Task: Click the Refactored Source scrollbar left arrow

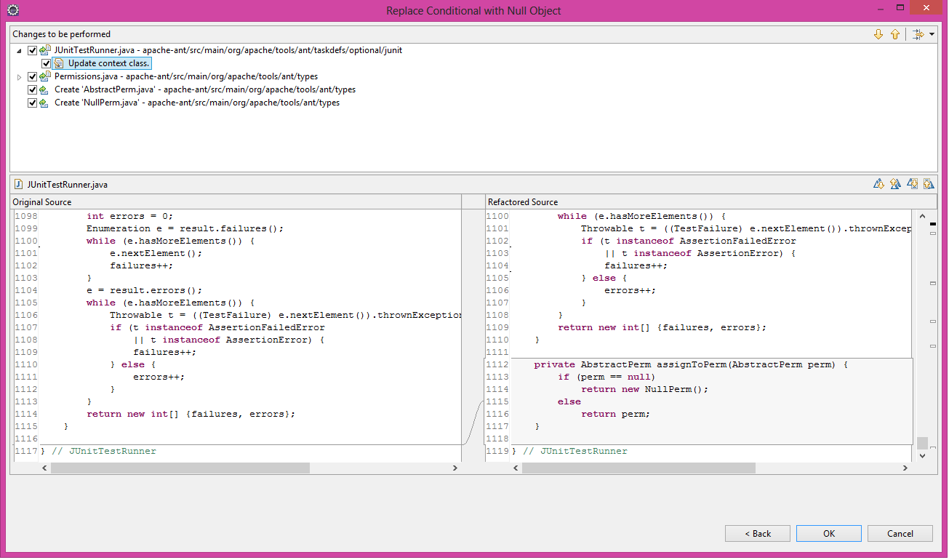Action: (x=516, y=468)
